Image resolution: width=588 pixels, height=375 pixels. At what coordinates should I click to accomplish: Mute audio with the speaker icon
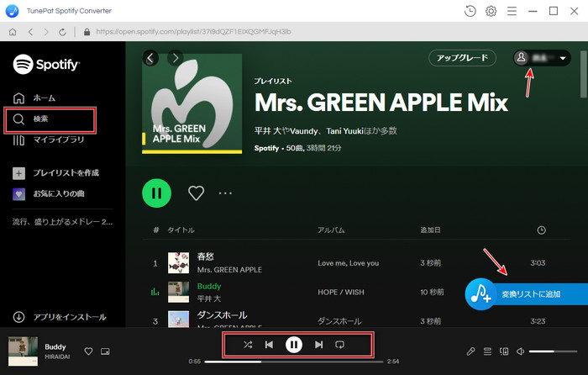pyautogui.click(x=521, y=351)
